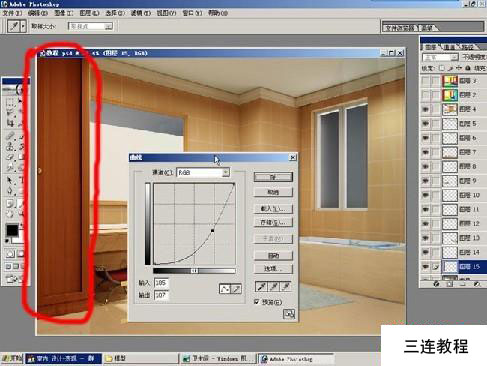Confirm the Curves dialog with OK button
487x366 pixels.
[x=273, y=177]
